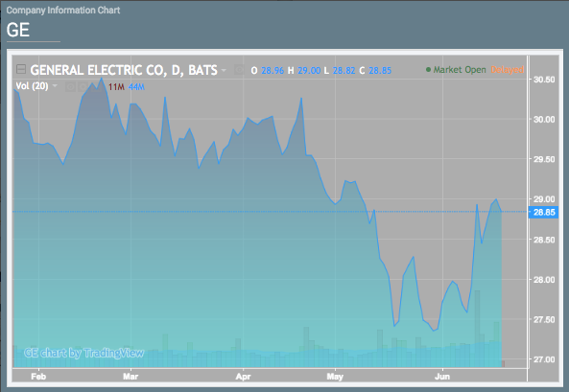
Task: Click the second faded icon beside Vol (20)
Action: click(83, 86)
